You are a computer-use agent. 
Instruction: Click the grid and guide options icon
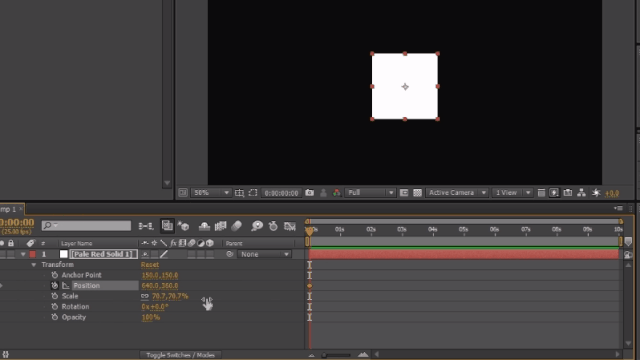click(x=240, y=193)
